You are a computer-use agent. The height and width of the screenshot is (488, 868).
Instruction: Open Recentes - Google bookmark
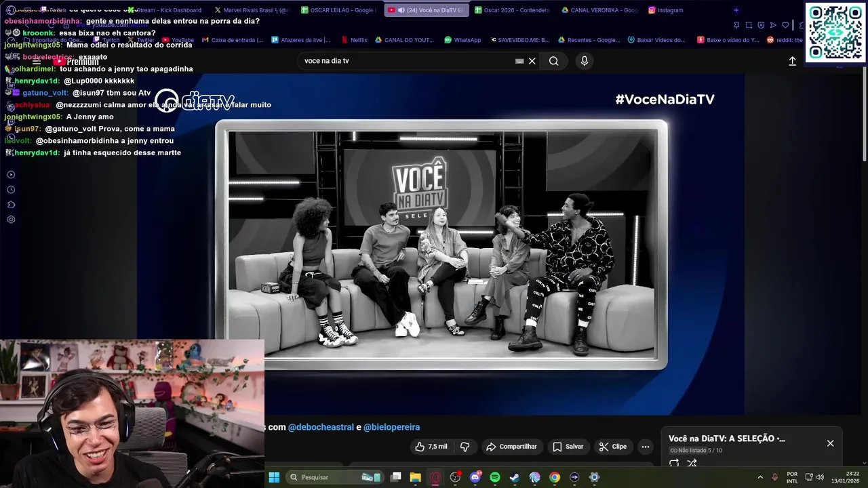(589, 40)
